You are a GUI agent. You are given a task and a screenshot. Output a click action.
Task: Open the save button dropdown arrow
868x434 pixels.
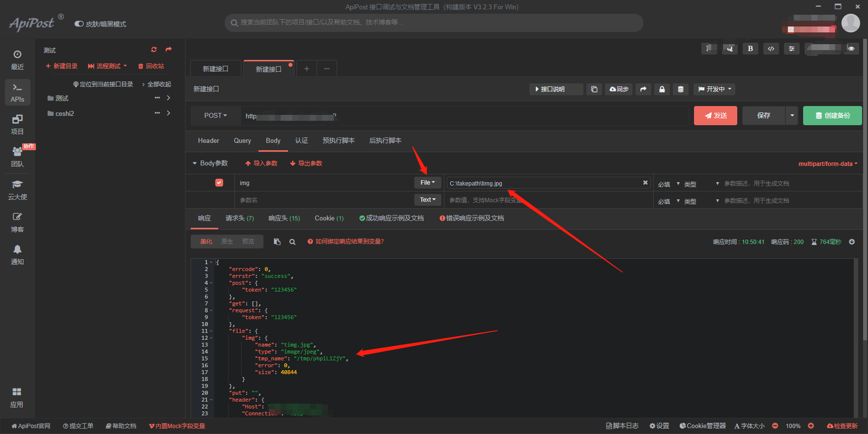(792, 115)
